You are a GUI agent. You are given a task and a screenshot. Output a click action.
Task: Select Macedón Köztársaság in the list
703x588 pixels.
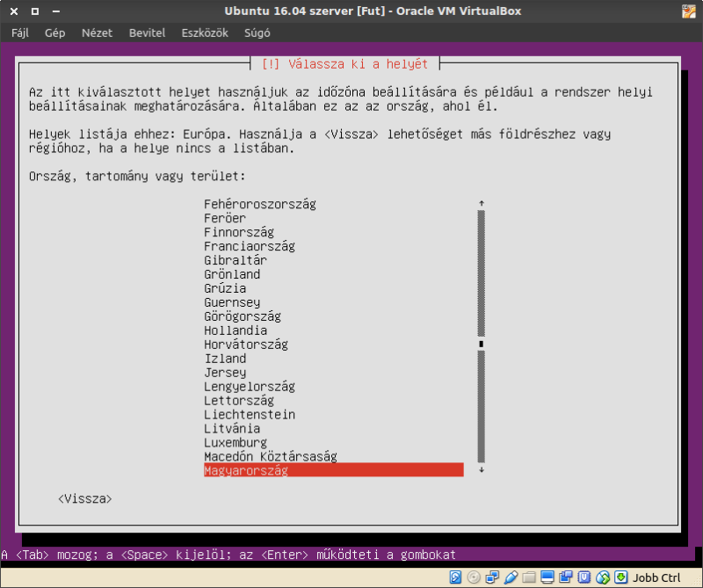click(x=271, y=456)
